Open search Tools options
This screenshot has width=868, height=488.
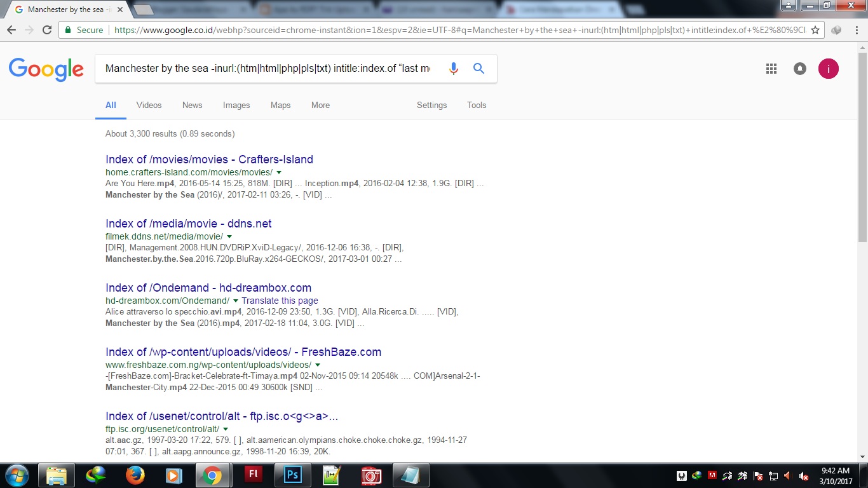point(477,105)
